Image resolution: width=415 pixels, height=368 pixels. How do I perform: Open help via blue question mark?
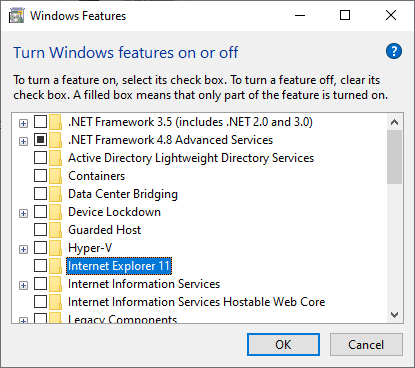[394, 51]
